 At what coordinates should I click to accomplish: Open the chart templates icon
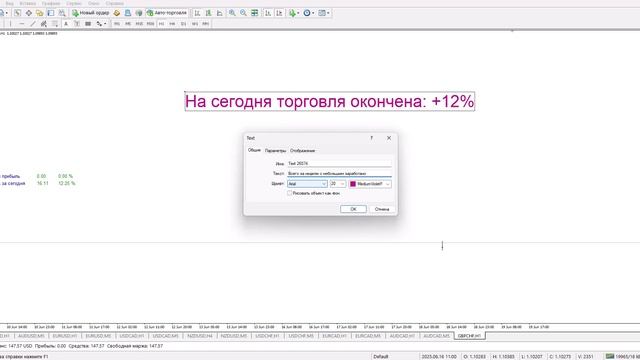pyautogui.click(x=322, y=13)
